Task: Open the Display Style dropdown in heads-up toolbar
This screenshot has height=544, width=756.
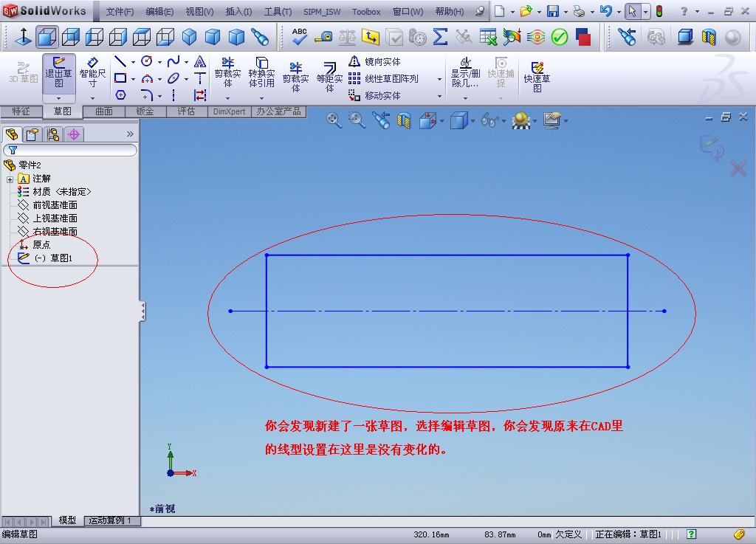Action: click(472, 121)
